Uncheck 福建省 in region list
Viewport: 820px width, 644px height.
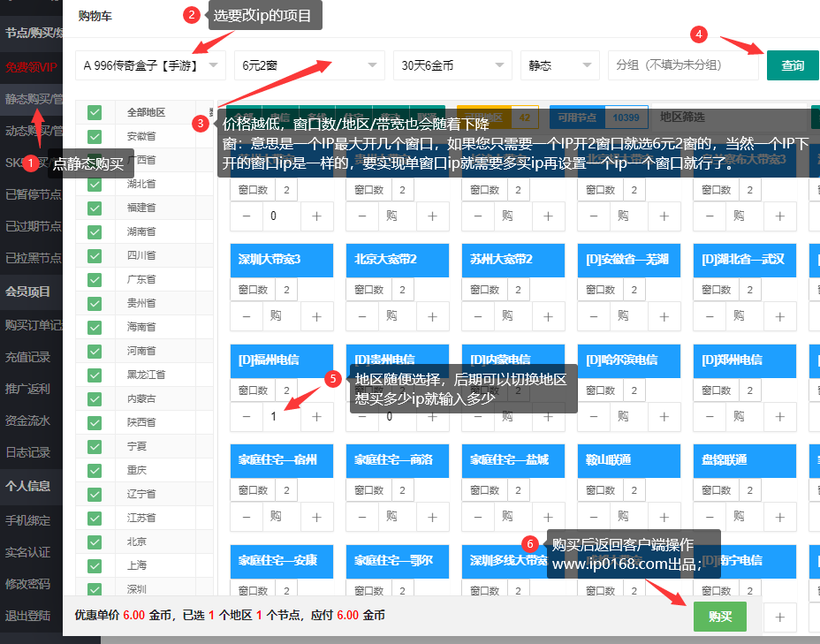pos(95,208)
